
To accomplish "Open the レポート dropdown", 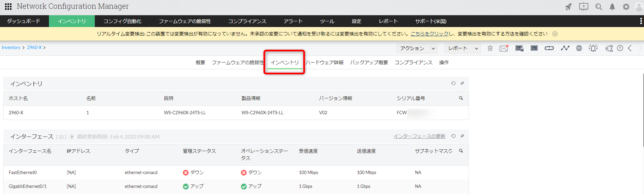I will click(x=463, y=48).
